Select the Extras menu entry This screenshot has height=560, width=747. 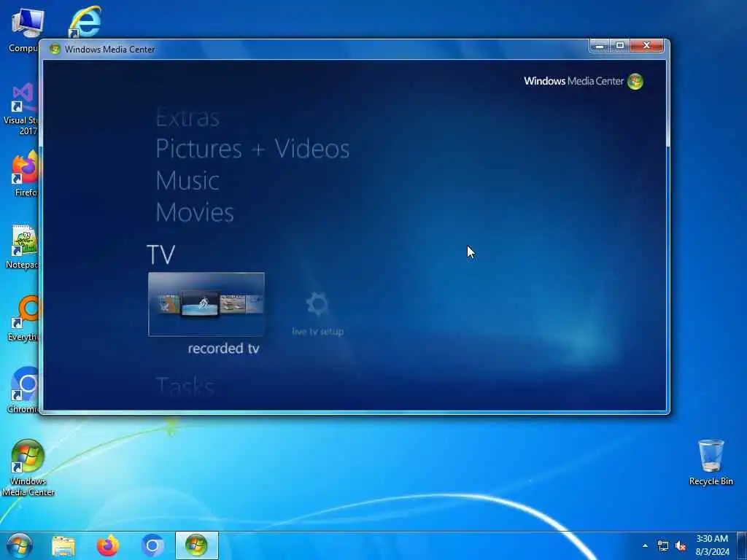tap(187, 117)
